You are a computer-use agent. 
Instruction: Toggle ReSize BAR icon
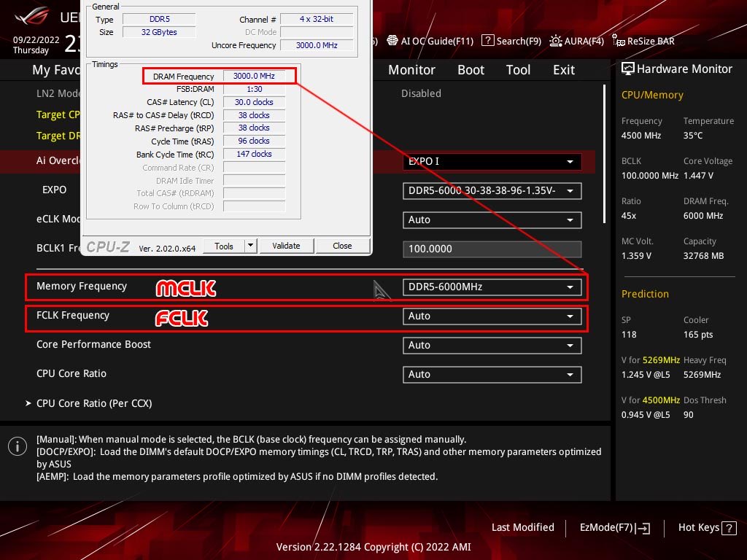click(619, 41)
